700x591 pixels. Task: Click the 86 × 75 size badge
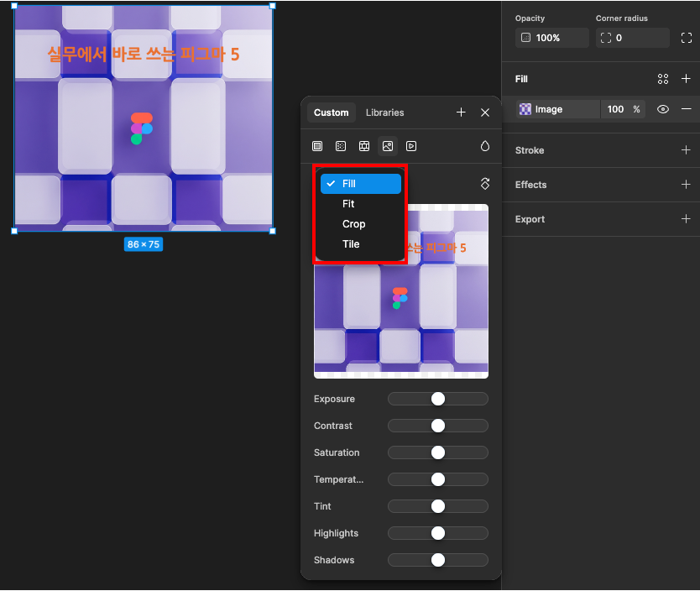click(144, 244)
